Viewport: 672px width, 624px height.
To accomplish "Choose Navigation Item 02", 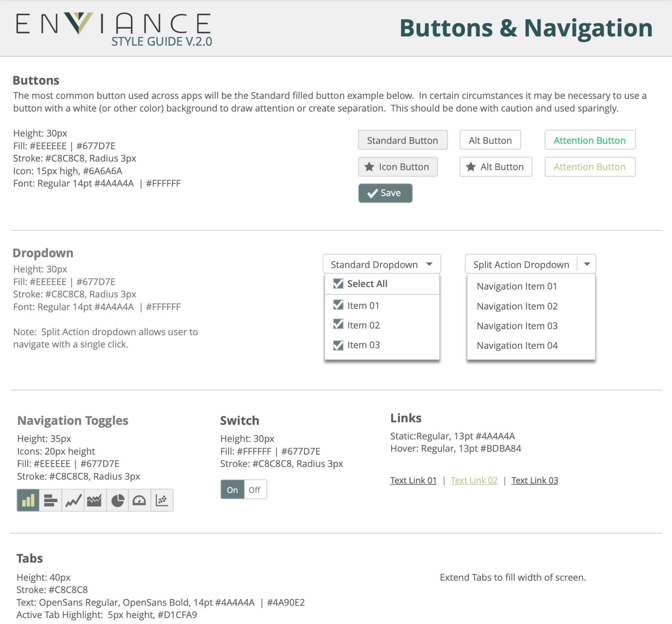I will coord(517,306).
